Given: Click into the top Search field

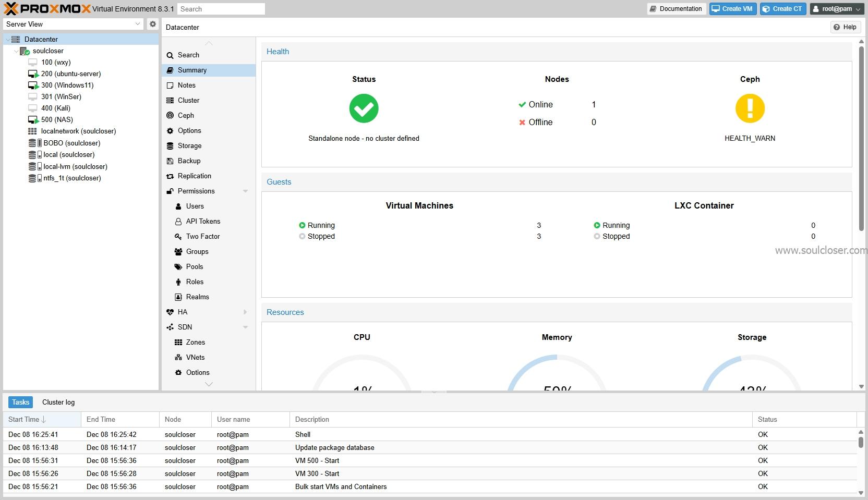Looking at the screenshot, I should tap(221, 9).
